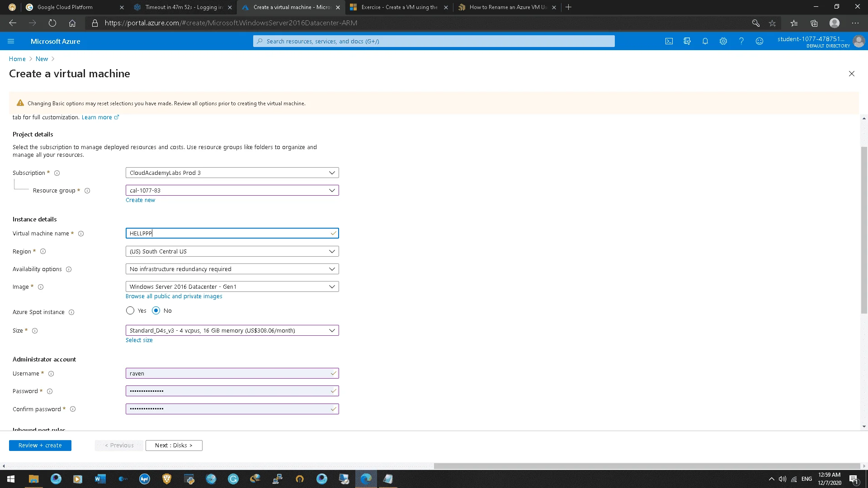The width and height of the screenshot is (868, 488).
Task: Open the Region dropdown
Action: (x=232, y=251)
